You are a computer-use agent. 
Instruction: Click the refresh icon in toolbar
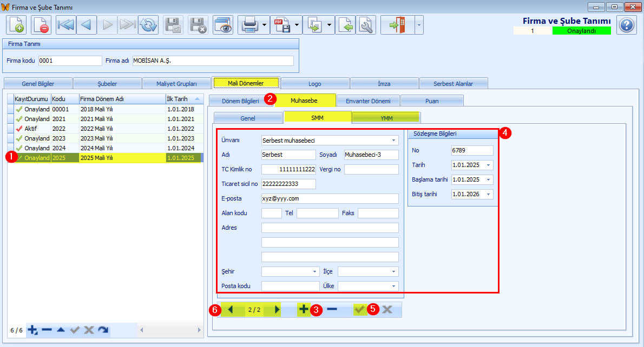point(148,25)
